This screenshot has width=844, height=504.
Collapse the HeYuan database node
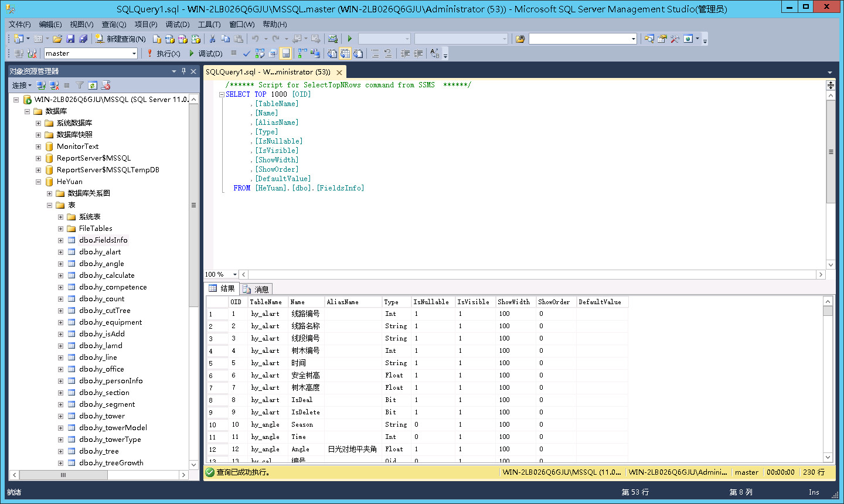tap(39, 182)
